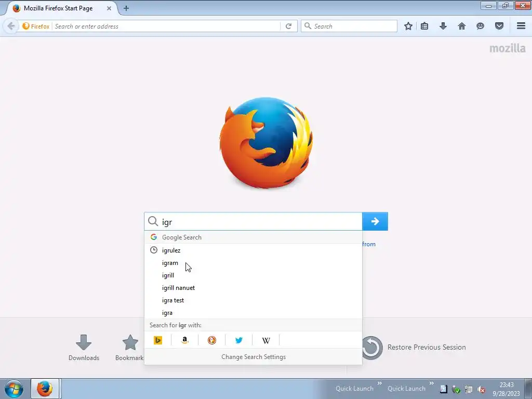Search with DuckDuckGo icon
The image size is (532, 399).
tap(212, 340)
